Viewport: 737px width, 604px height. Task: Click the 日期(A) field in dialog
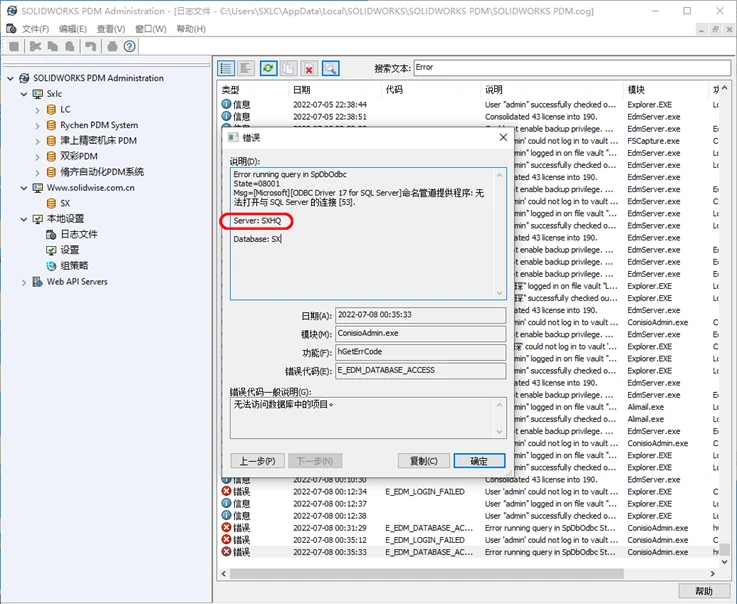(x=421, y=315)
